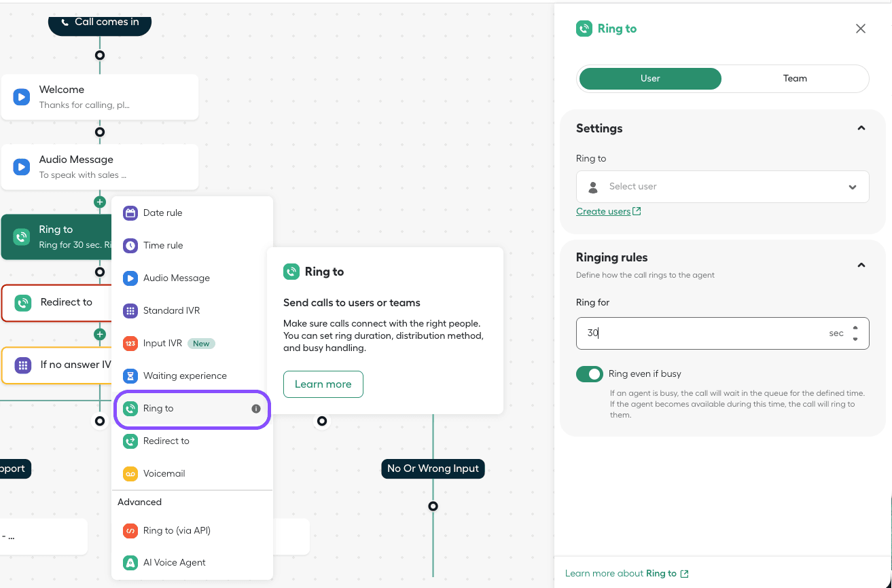892x588 pixels.
Task: Click the Date rule calendar icon
Action: point(130,213)
